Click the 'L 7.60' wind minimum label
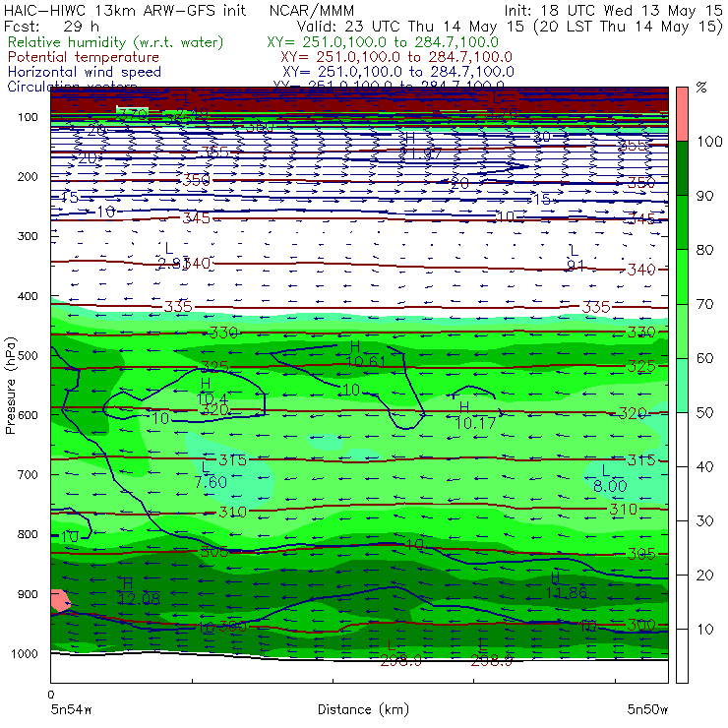This screenshot has height=728, width=728. (211, 475)
